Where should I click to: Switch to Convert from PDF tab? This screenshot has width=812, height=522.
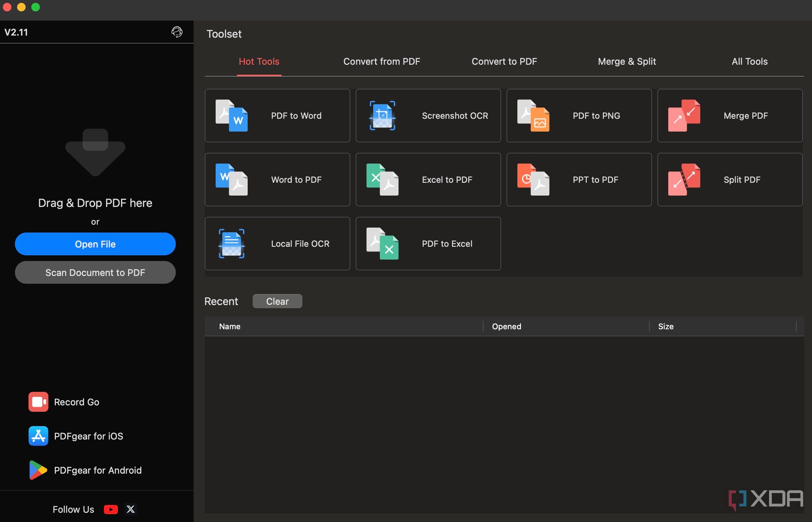[381, 62]
